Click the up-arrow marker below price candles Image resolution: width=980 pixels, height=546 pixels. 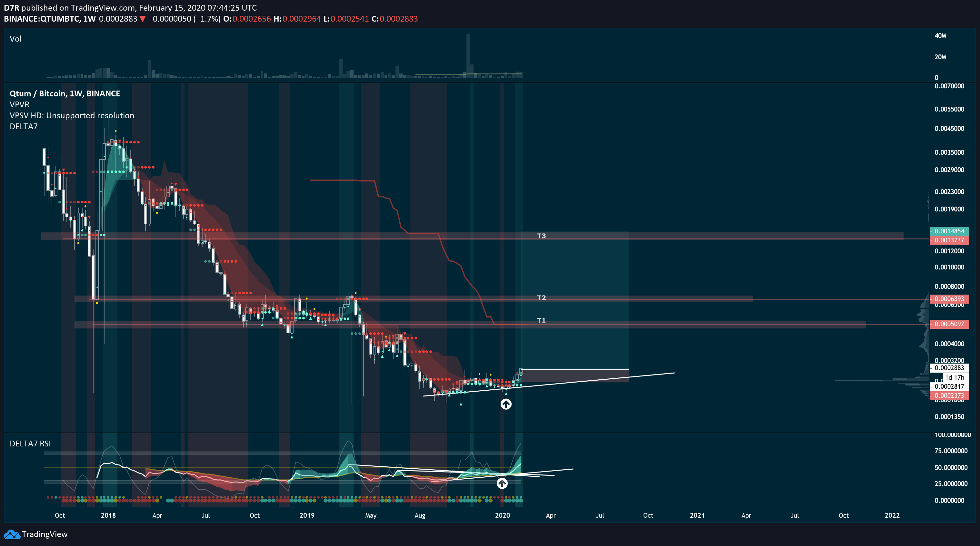coord(505,404)
